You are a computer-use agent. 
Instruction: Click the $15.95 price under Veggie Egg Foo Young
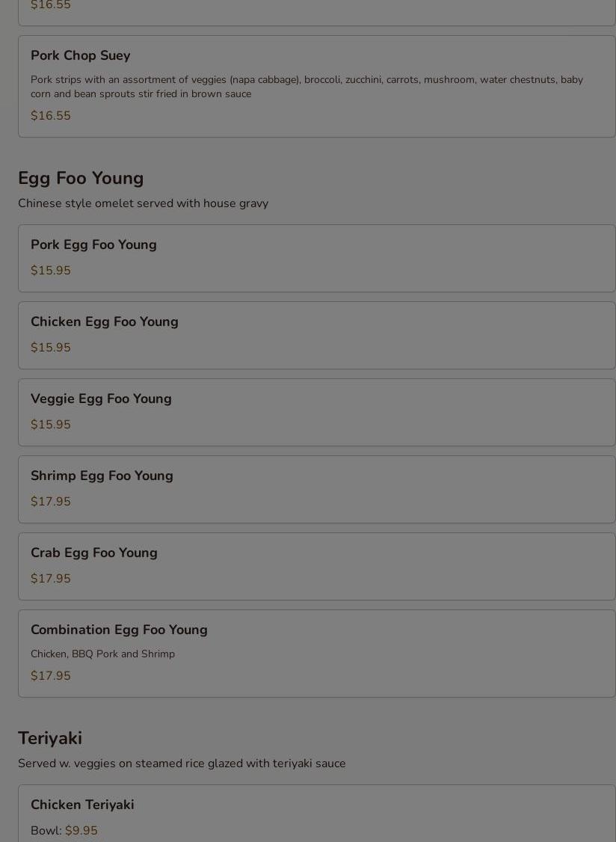coord(51,425)
